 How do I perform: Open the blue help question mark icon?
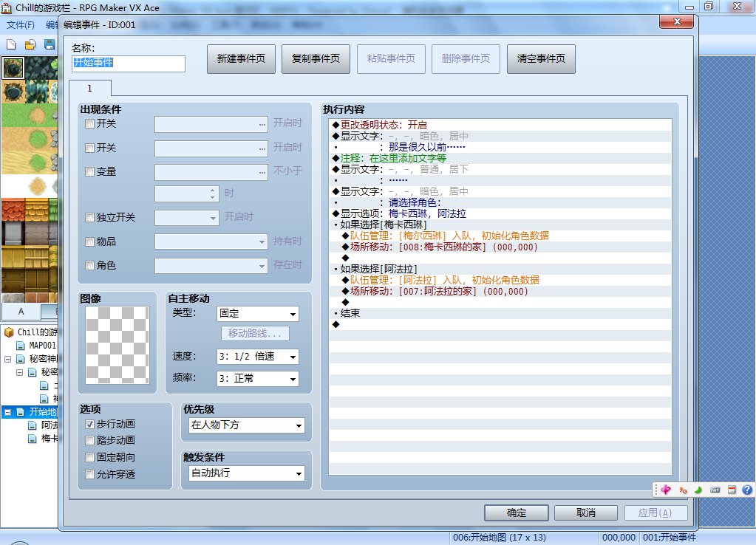(x=747, y=490)
